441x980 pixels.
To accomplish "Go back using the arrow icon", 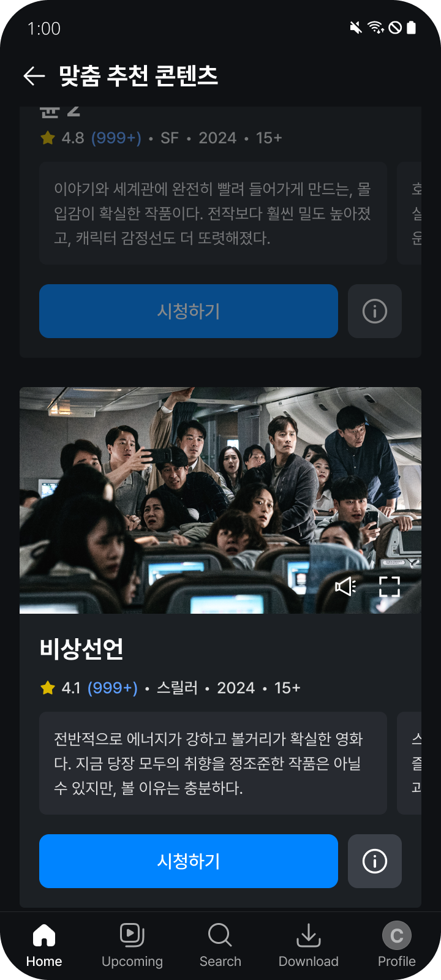I will [x=34, y=76].
